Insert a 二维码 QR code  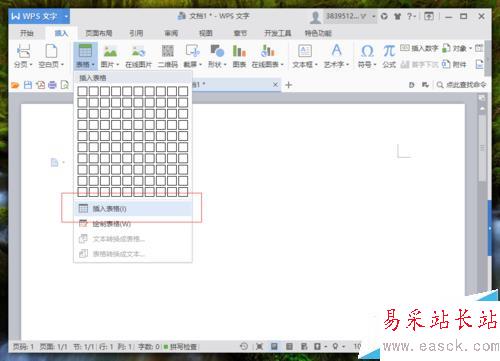pos(168,55)
